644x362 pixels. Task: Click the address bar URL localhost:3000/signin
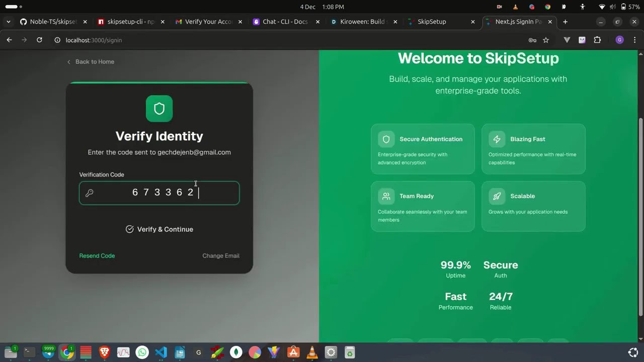point(94,40)
